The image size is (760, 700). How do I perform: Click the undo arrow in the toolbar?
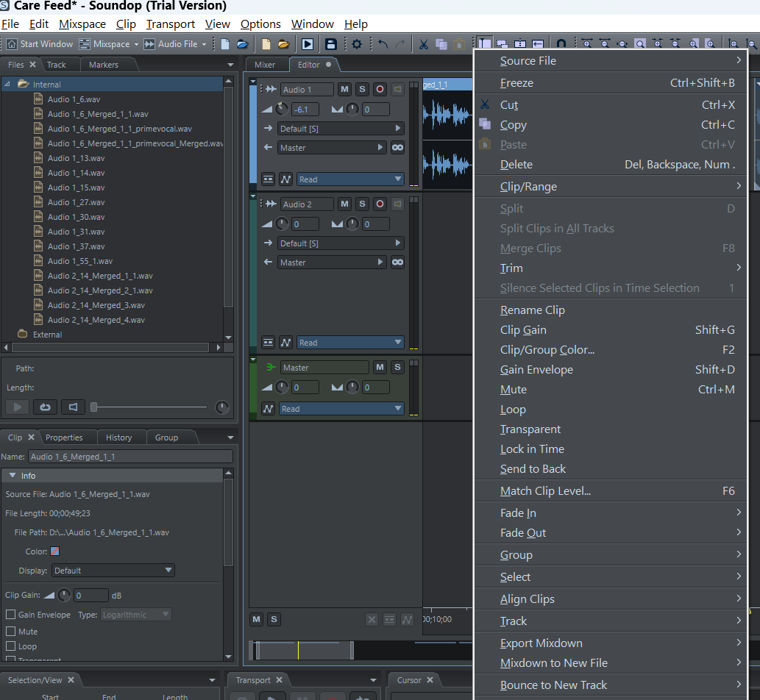click(383, 44)
